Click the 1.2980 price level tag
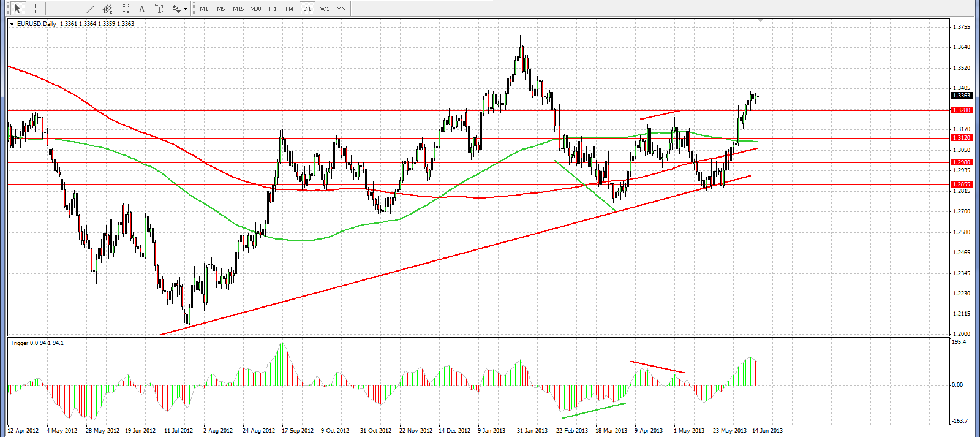The width and height of the screenshot is (980, 437). point(961,162)
